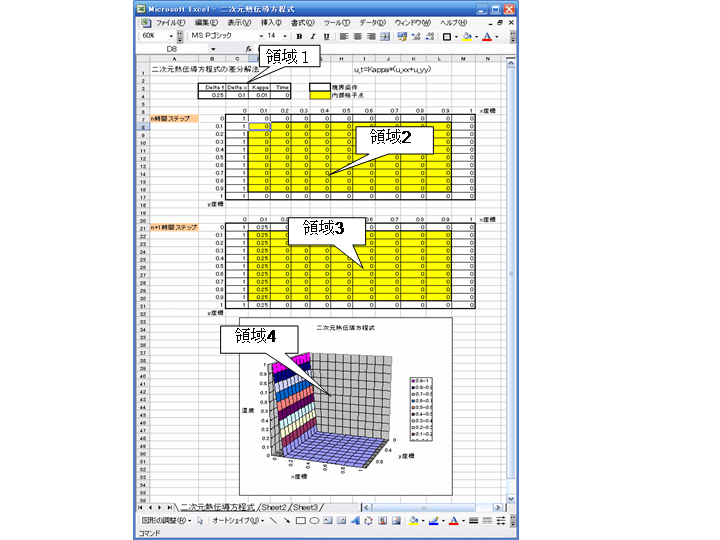Toggle italic formatting in the toolbar
The image size is (720, 540).
pyautogui.click(x=313, y=36)
